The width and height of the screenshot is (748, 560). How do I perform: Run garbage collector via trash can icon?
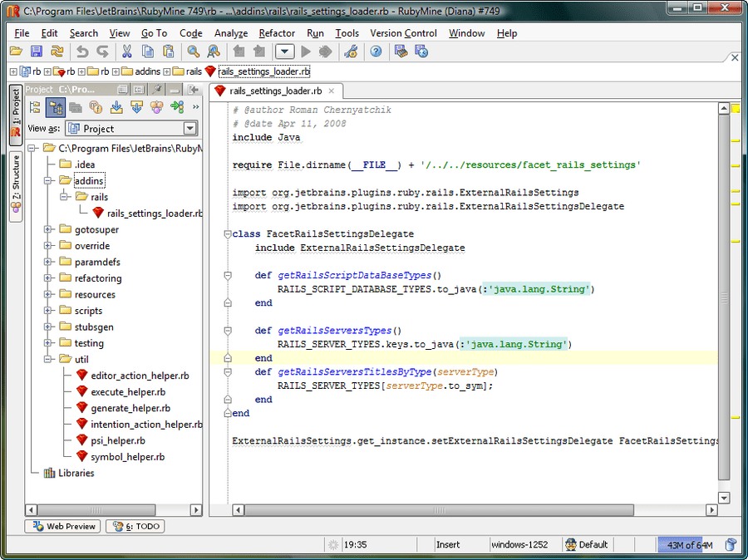click(731, 545)
